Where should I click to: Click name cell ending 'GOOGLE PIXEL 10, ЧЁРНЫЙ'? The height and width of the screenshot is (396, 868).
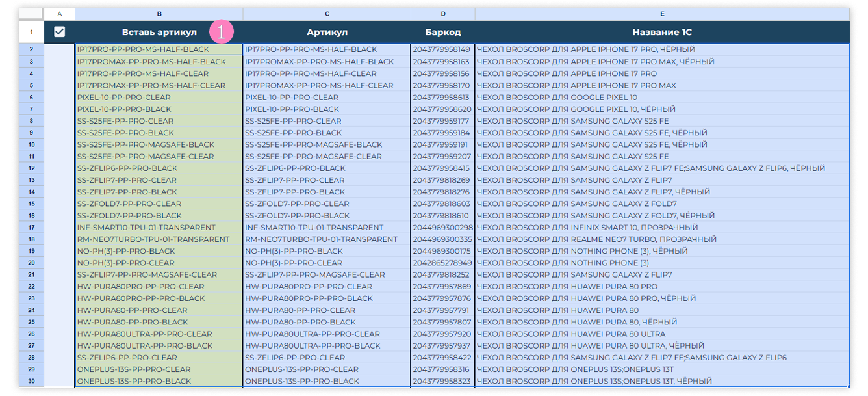[x=662, y=109]
